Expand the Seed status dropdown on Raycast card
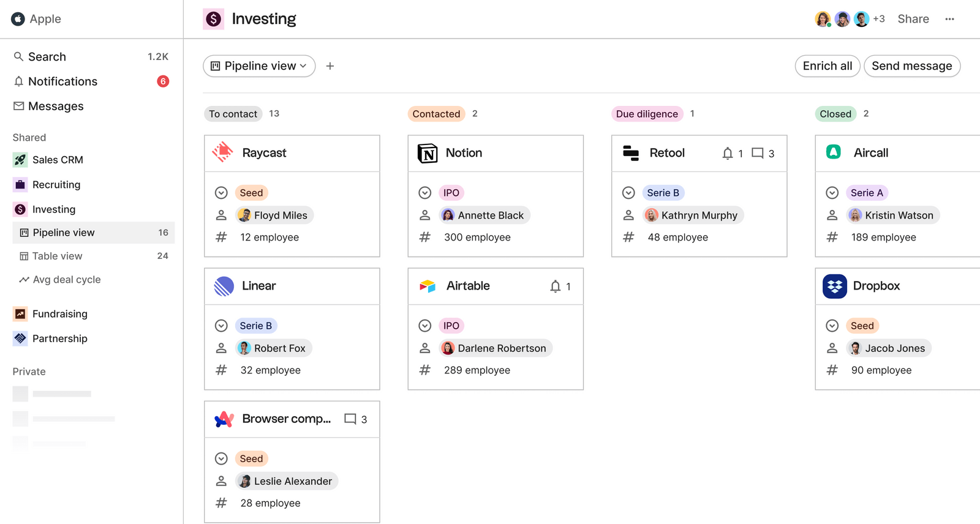This screenshot has height=524, width=980. [221, 192]
